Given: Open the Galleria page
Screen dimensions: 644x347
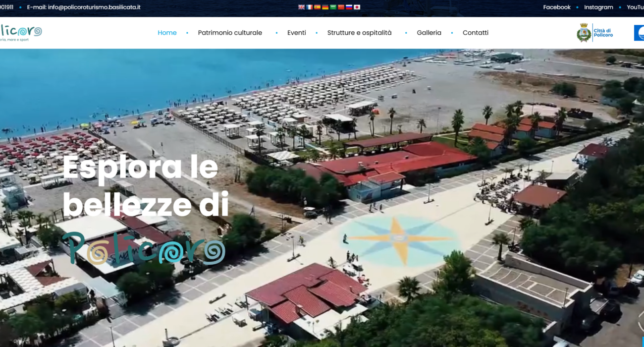Looking at the screenshot, I should click(429, 33).
